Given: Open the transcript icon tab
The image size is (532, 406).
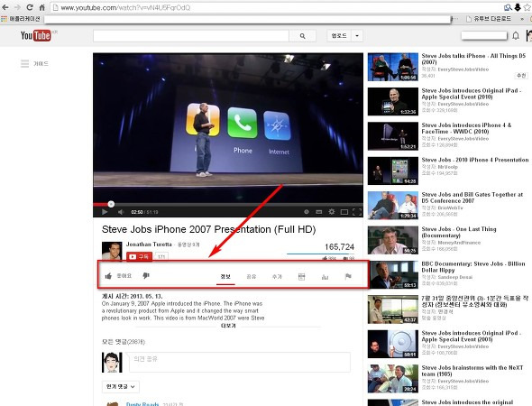Looking at the screenshot, I should 302,277.
